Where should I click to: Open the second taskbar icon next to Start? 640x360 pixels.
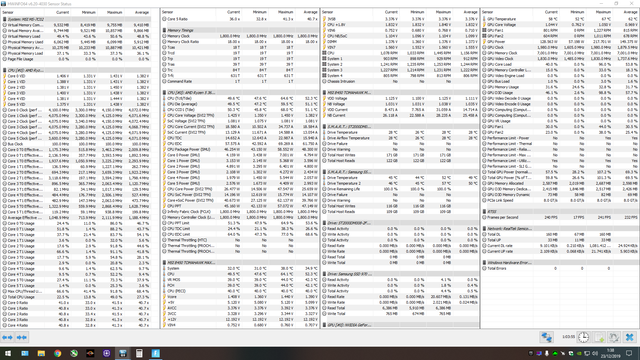tap(25, 353)
